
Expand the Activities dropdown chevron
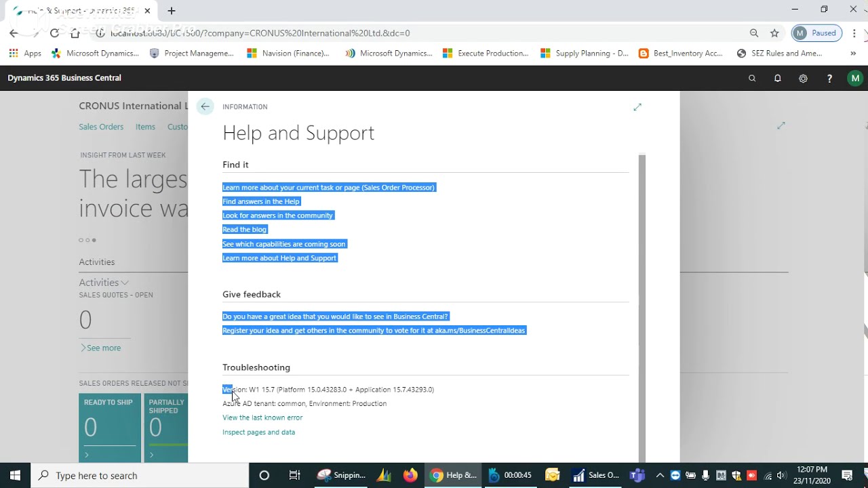[x=125, y=283]
